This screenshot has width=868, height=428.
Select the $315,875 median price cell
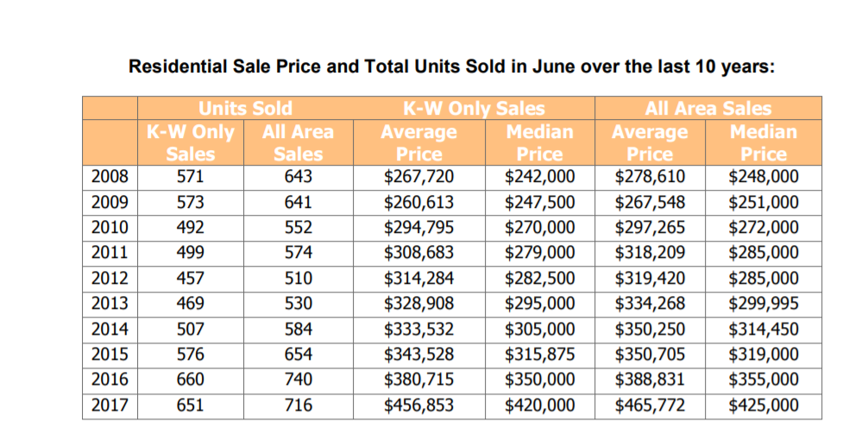click(x=539, y=355)
